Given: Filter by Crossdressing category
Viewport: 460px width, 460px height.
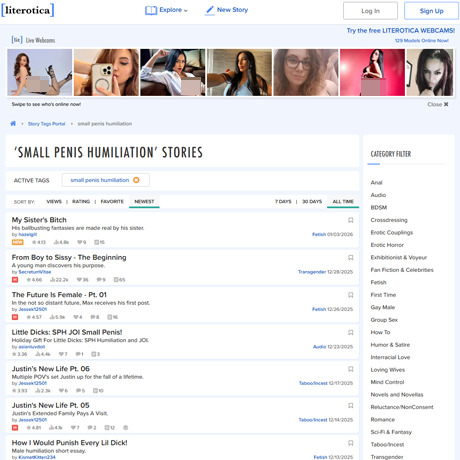Looking at the screenshot, I should point(389,220).
